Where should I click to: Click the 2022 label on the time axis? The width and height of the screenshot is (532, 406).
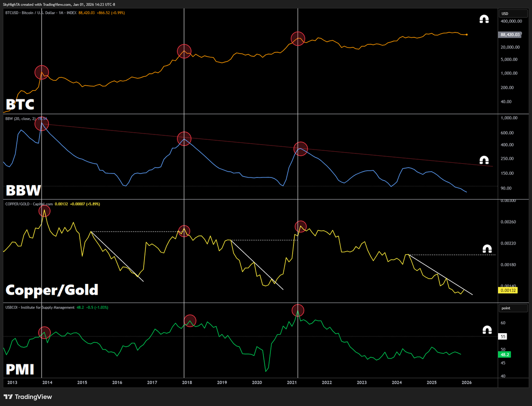327,382
